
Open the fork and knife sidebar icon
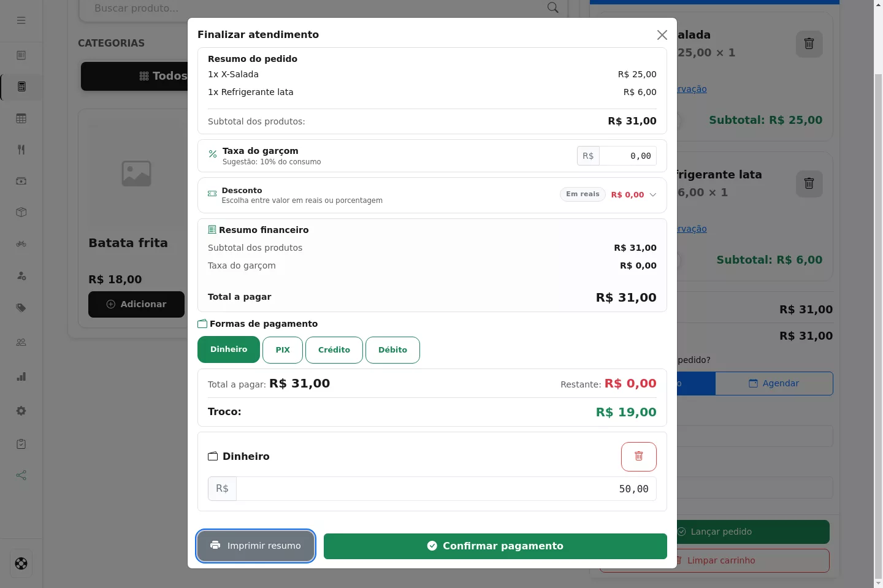pyautogui.click(x=21, y=150)
